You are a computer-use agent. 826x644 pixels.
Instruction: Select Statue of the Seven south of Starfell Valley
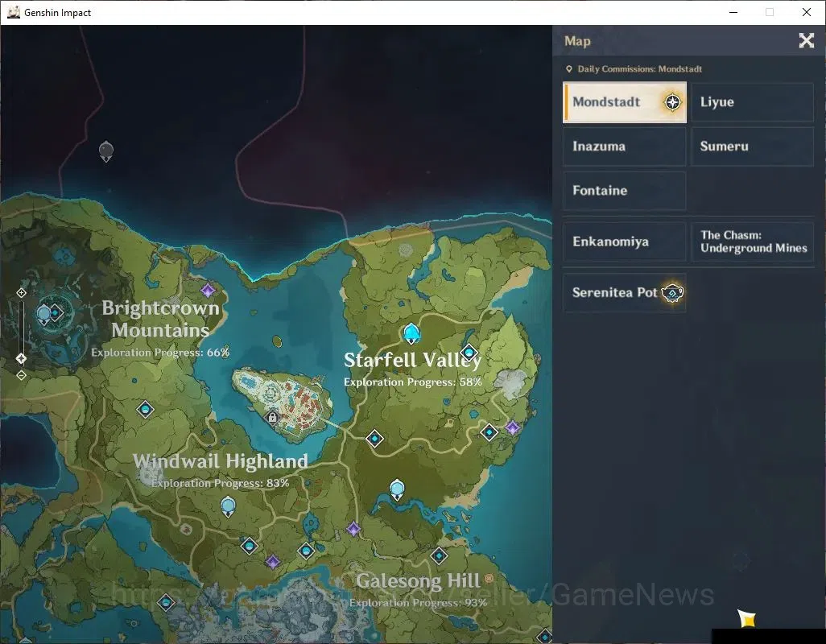coord(397,489)
